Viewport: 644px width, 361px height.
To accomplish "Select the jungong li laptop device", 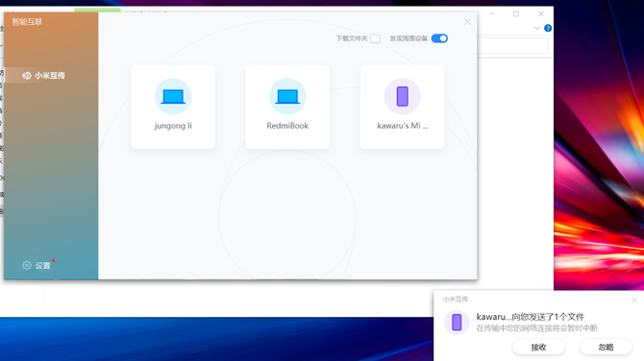I will (x=173, y=107).
